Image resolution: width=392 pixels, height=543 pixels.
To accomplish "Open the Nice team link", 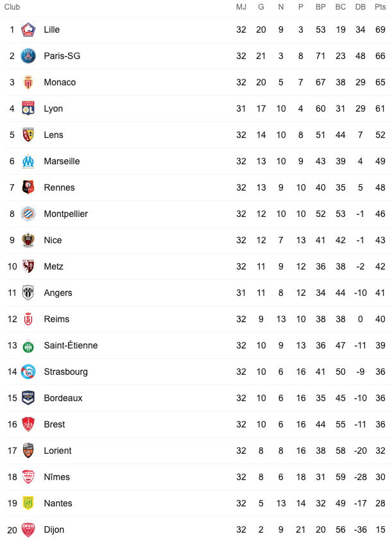I will [53, 240].
